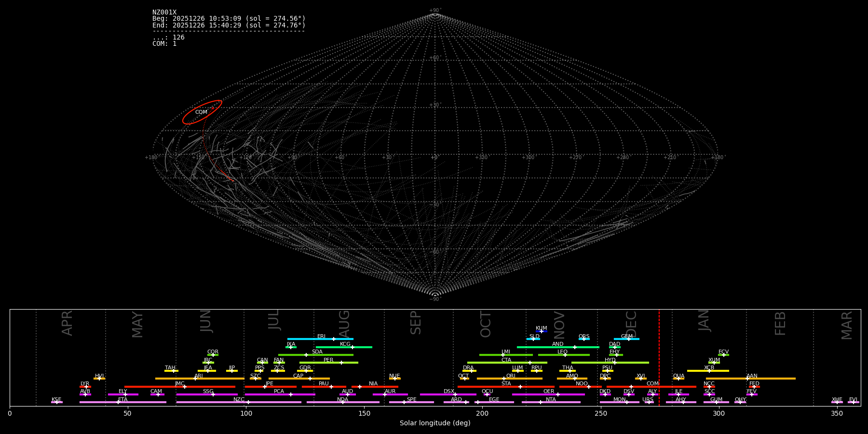Click the NUE shower label
Viewport: 868px width, 434px height.
[x=394, y=376]
